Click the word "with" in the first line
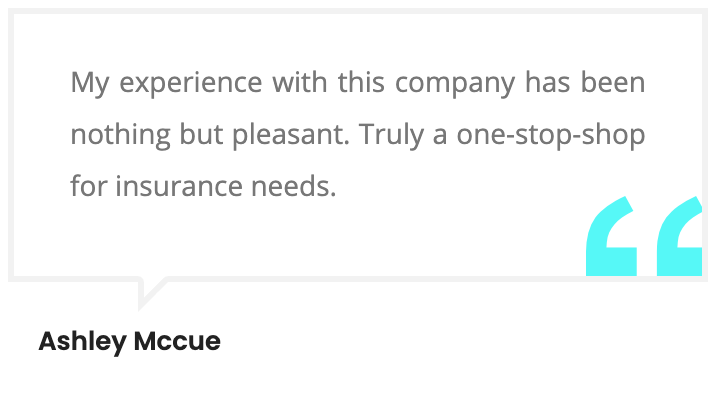Viewport: 718px width, 394px height. click(x=300, y=82)
